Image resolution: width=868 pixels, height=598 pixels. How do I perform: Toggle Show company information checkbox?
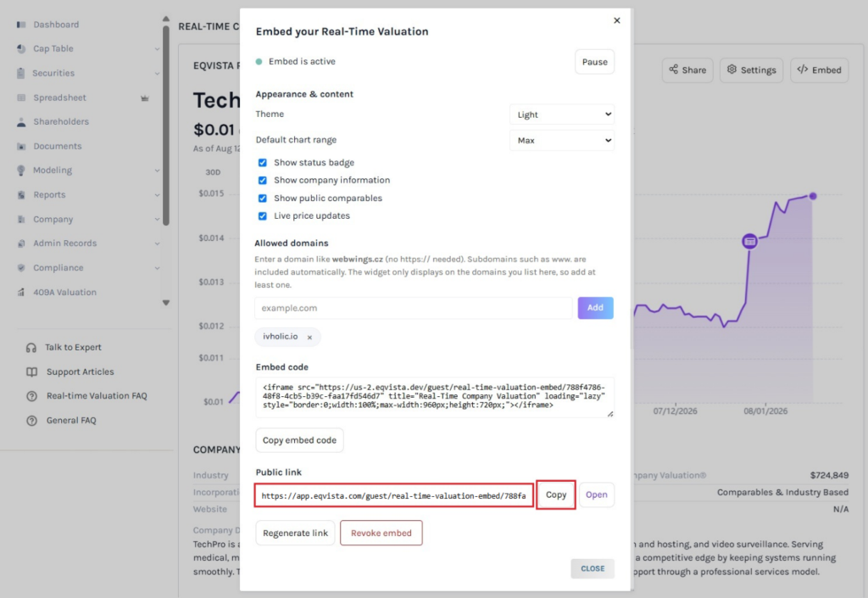click(263, 181)
